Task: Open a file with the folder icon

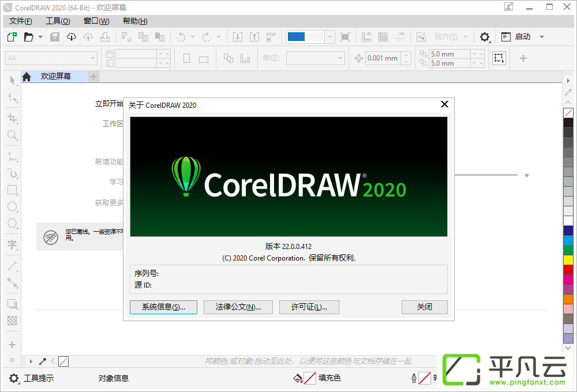Action: click(x=28, y=37)
